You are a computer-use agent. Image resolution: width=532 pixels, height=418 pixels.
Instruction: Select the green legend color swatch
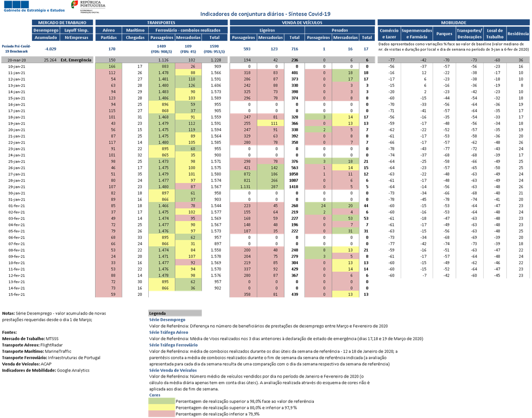(x=161, y=401)
